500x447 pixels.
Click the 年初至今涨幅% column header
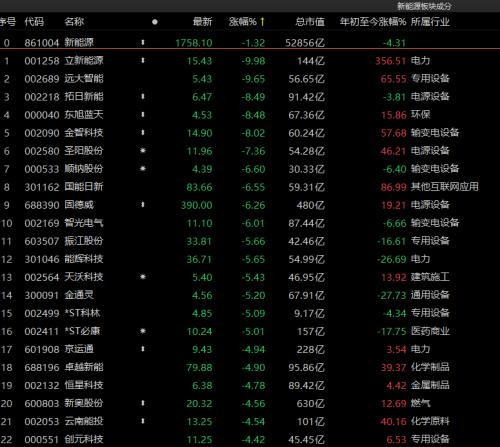tap(373, 22)
